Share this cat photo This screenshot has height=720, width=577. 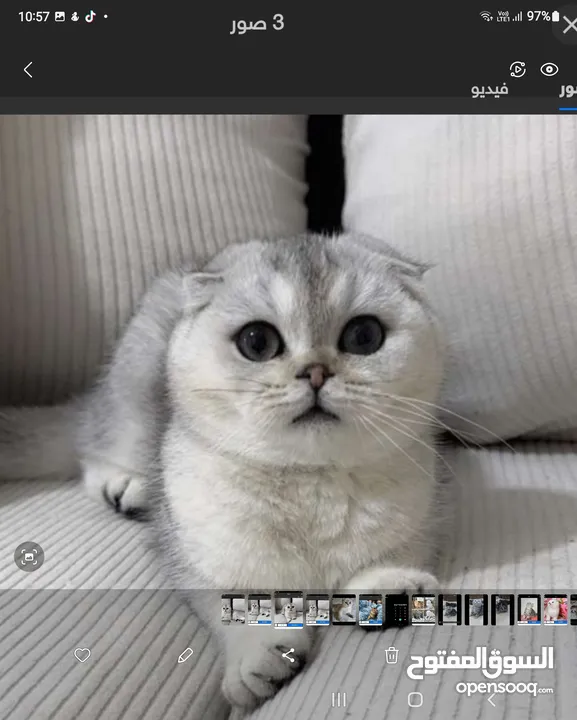tap(288, 655)
